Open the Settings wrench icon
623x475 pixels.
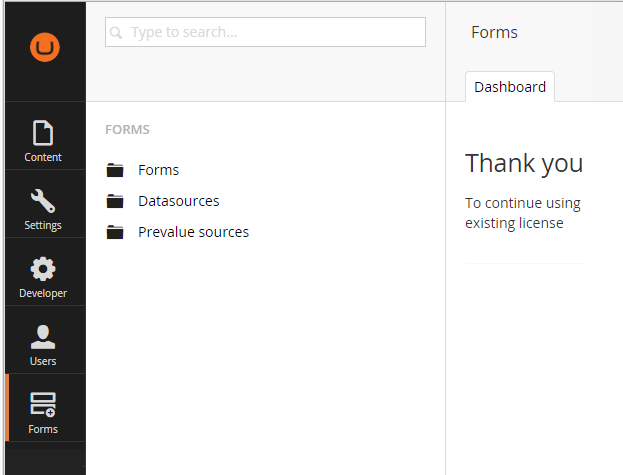[x=43, y=201]
